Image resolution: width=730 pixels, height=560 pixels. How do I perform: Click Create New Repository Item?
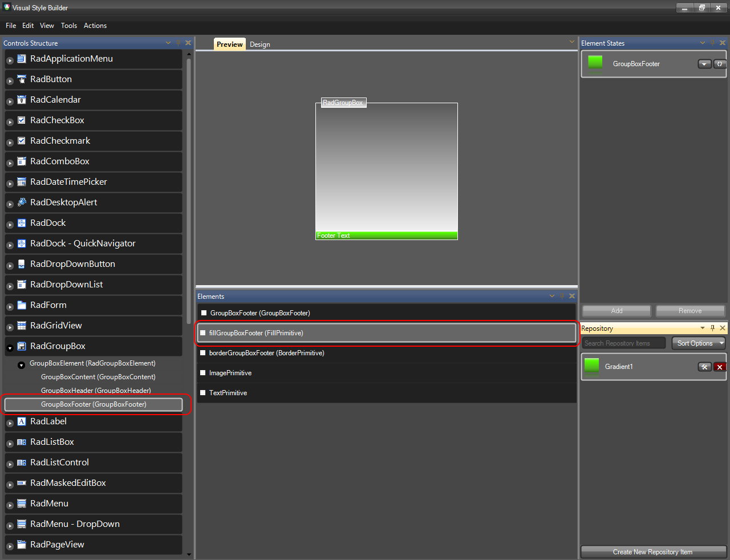653,552
